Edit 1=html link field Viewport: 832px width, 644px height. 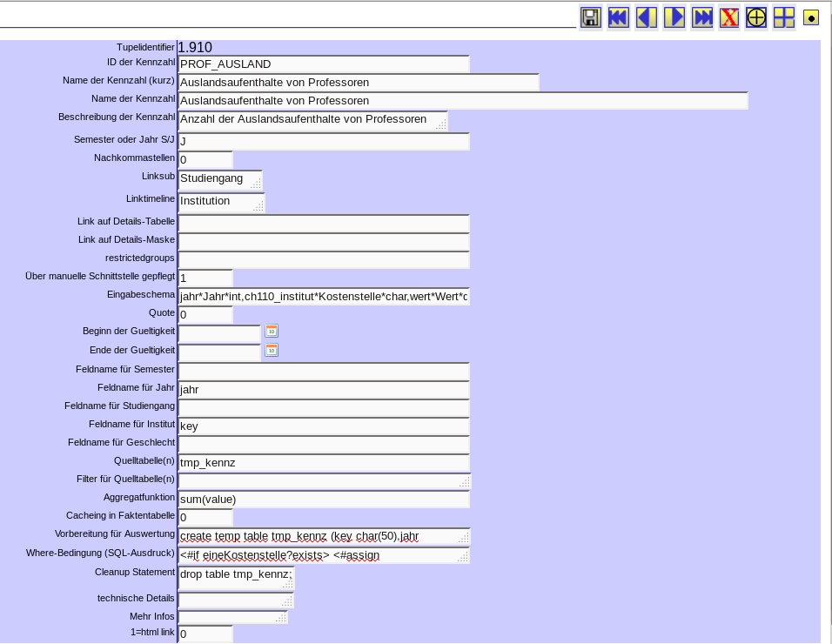coord(205,634)
